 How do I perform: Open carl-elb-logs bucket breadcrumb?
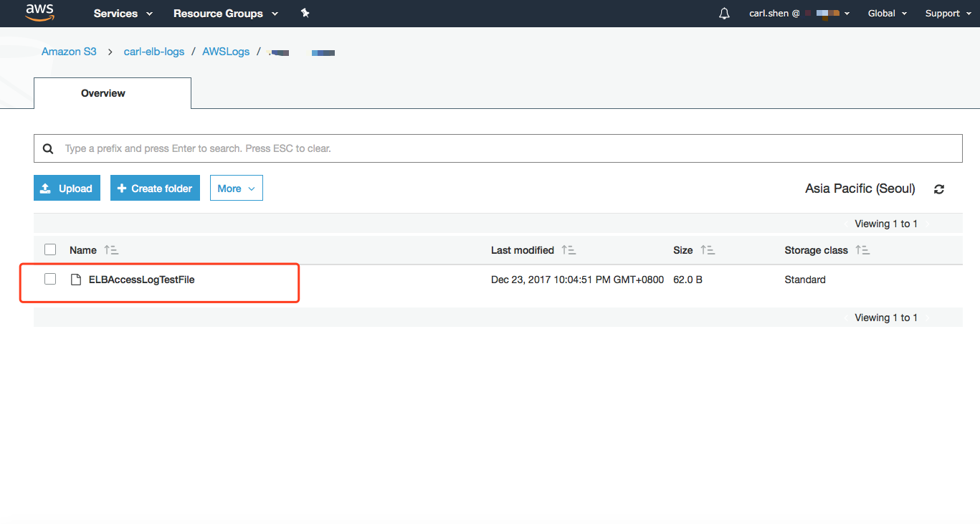click(x=154, y=52)
